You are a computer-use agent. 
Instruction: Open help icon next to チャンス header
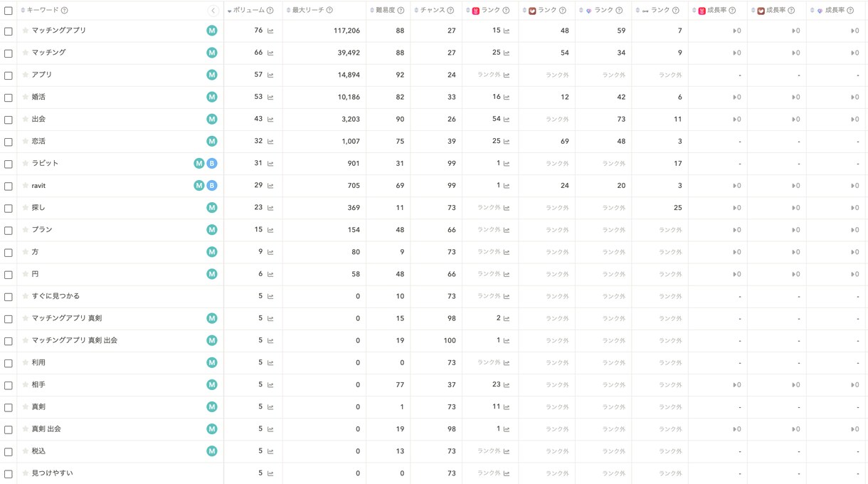click(x=450, y=11)
